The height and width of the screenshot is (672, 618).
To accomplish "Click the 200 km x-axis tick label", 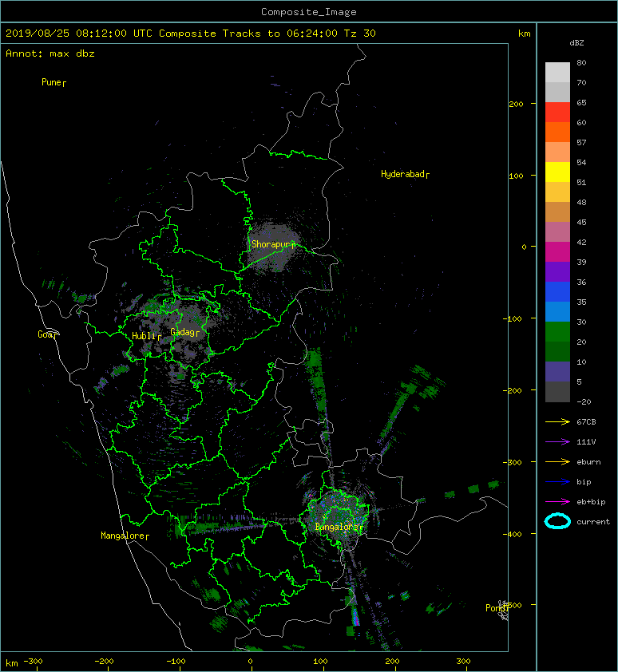I will (392, 662).
